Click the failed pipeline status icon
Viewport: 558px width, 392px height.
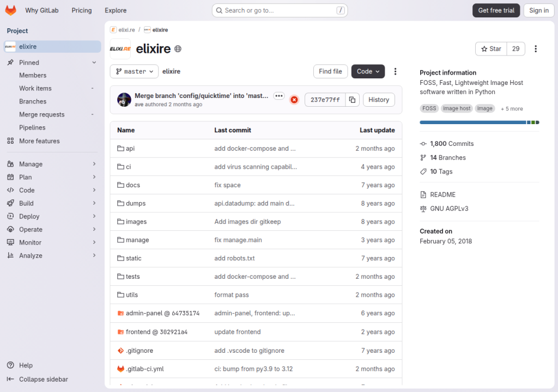[294, 100]
